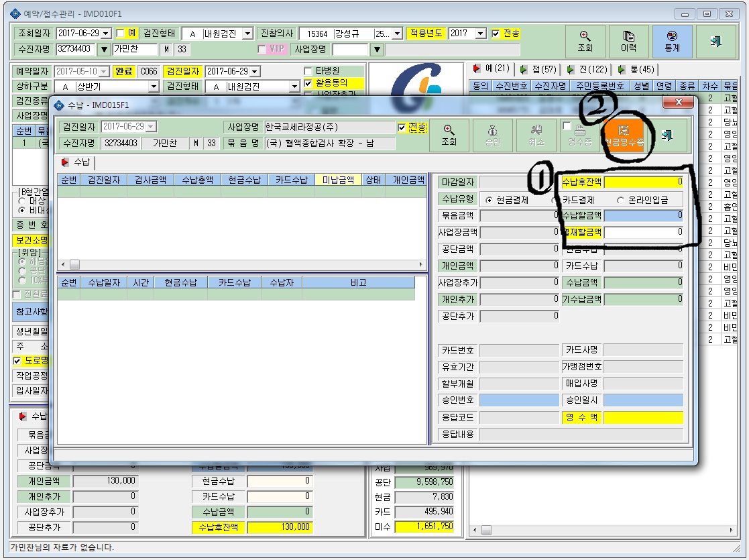Click the main window 조회 search button

[x=585, y=42]
